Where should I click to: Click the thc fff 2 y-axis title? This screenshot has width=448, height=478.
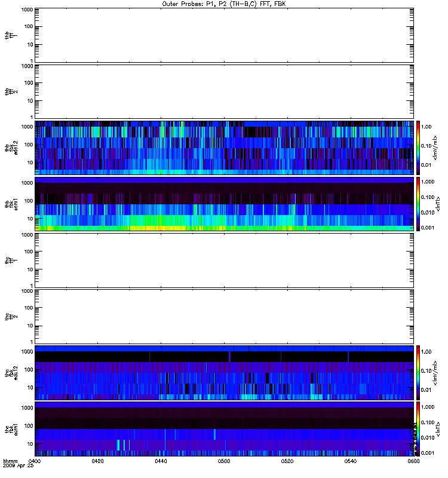pyautogui.click(x=11, y=317)
